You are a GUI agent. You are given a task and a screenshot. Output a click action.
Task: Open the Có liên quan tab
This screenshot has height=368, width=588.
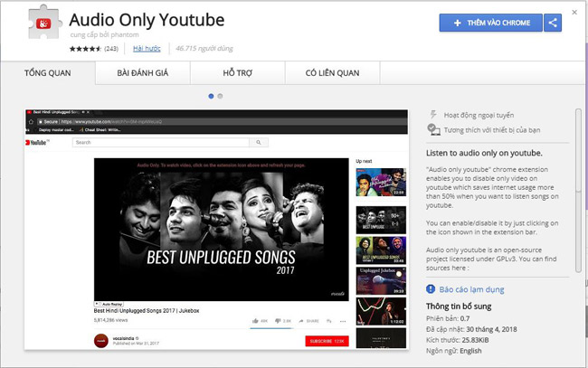(332, 73)
